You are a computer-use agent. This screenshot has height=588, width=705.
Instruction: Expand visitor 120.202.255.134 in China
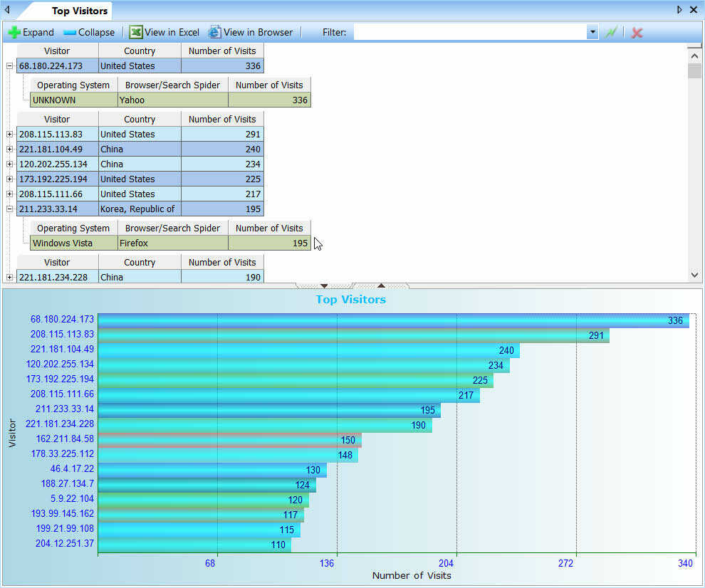pyautogui.click(x=9, y=164)
